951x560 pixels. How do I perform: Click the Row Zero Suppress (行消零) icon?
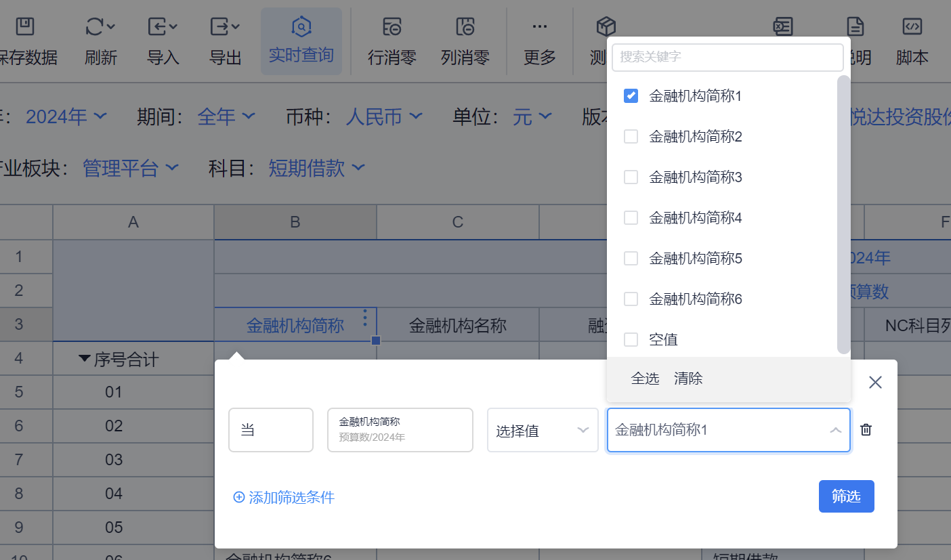392,27
